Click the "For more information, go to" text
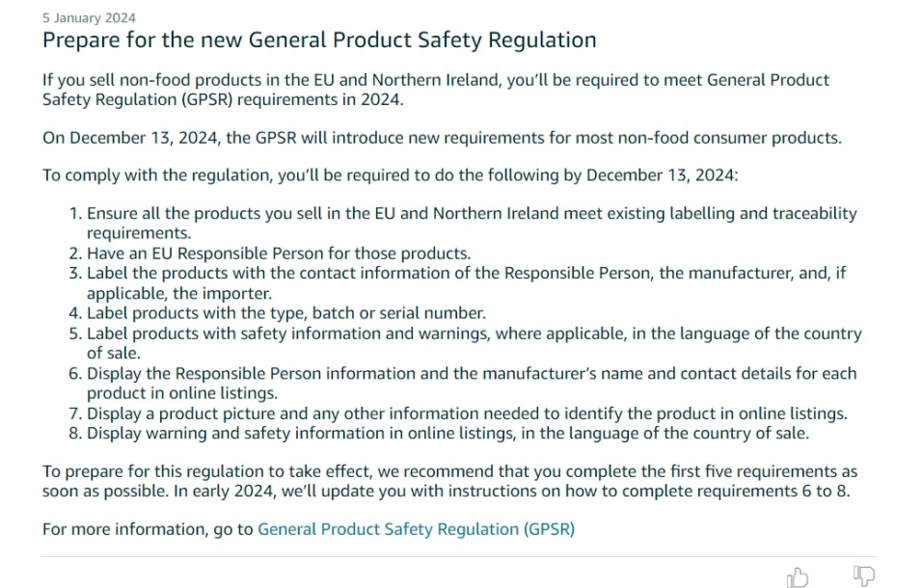Image resolution: width=922 pixels, height=588 pixels. click(148, 529)
